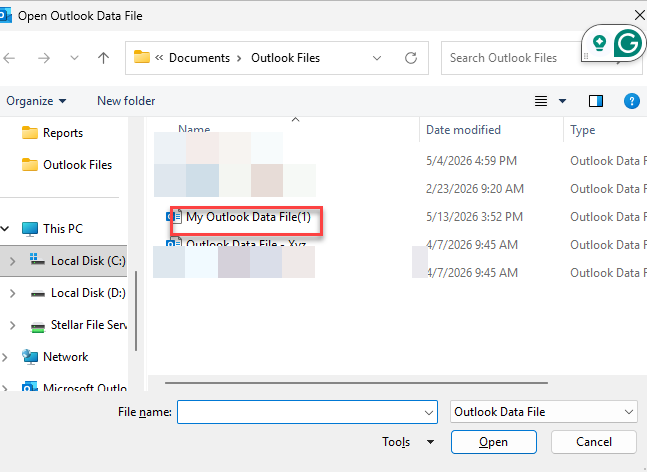
Task: Sort by the Type column
Action: (583, 130)
